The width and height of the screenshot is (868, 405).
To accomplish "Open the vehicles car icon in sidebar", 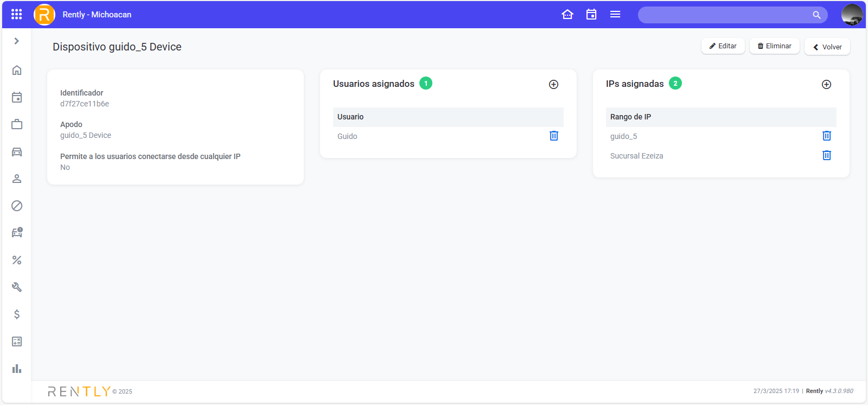I will point(17,152).
